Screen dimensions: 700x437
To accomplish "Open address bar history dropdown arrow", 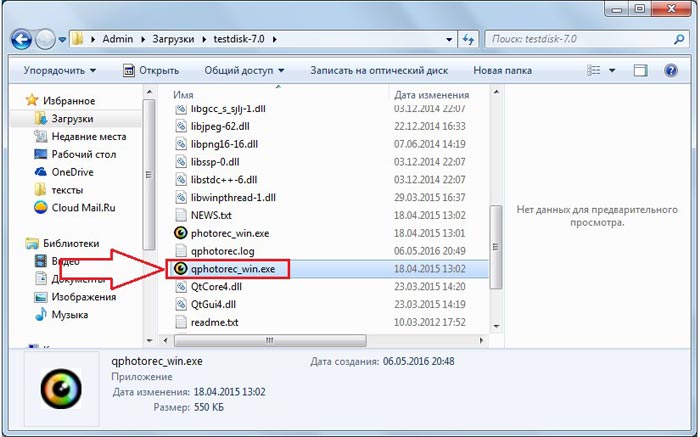I will point(449,39).
